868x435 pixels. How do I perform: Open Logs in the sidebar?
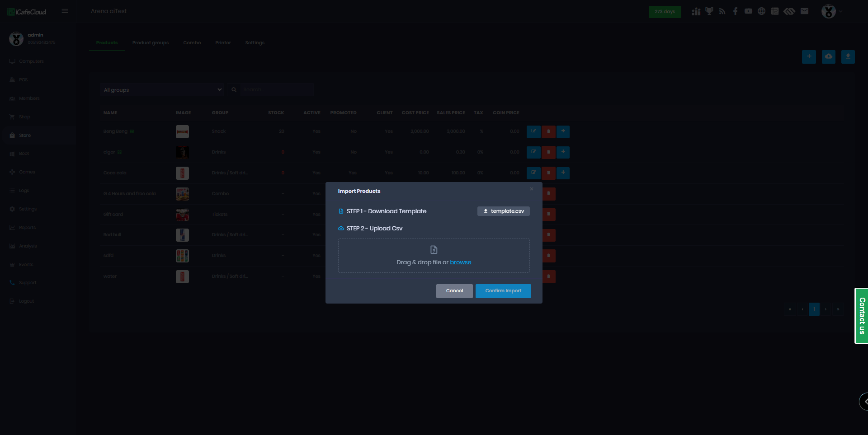pyautogui.click(x=24, y=191)
